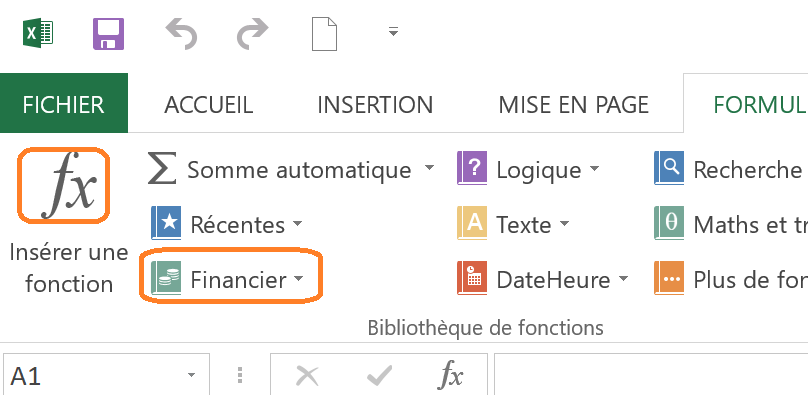
Task: Click the Recherche book icon
Action: tap(669, 168)
